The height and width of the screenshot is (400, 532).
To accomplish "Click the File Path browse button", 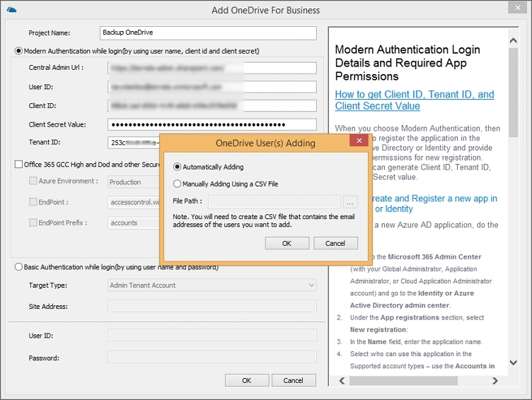I will 349,201.
